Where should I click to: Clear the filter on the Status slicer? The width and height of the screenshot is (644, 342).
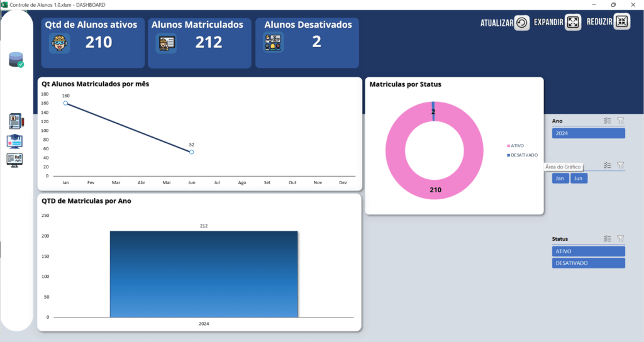click(620, 238)
